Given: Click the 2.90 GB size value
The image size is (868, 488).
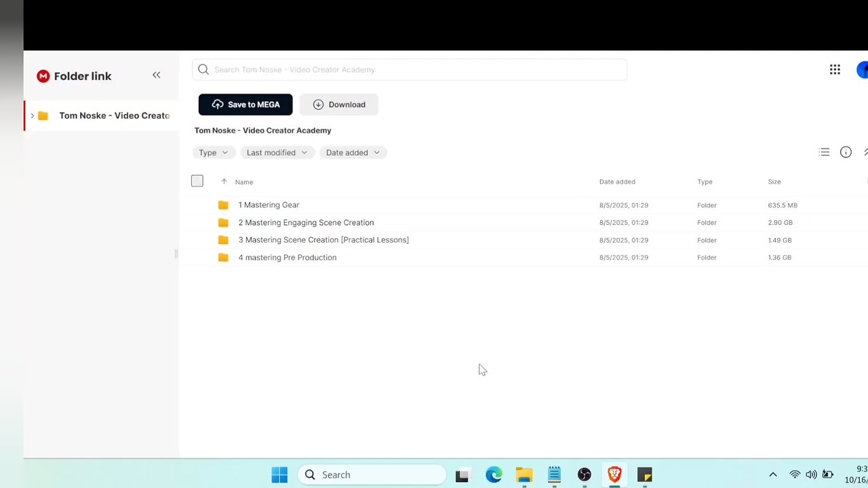Looking at the screenshot, I should click(x=780, y=223).
